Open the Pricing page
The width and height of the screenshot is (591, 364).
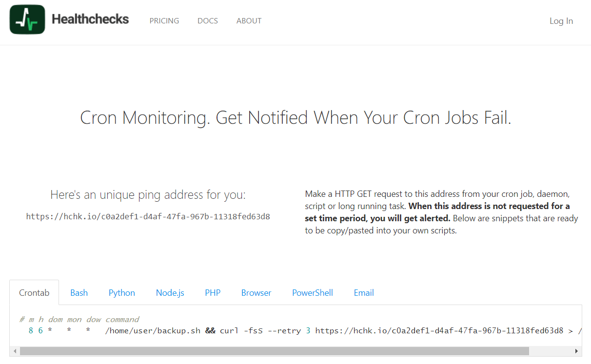coord(164,21)
